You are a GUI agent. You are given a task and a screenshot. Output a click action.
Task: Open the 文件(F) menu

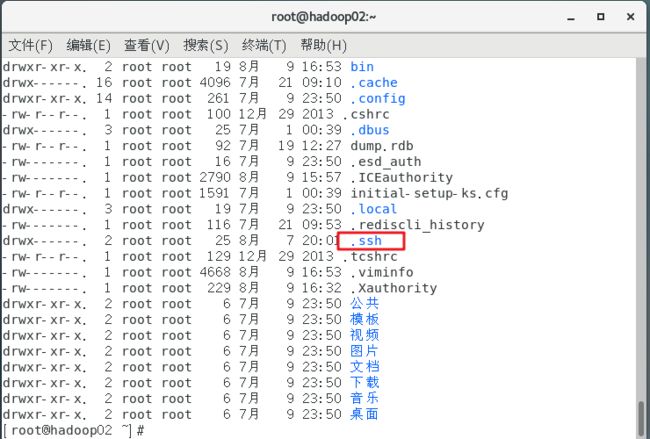30,45
